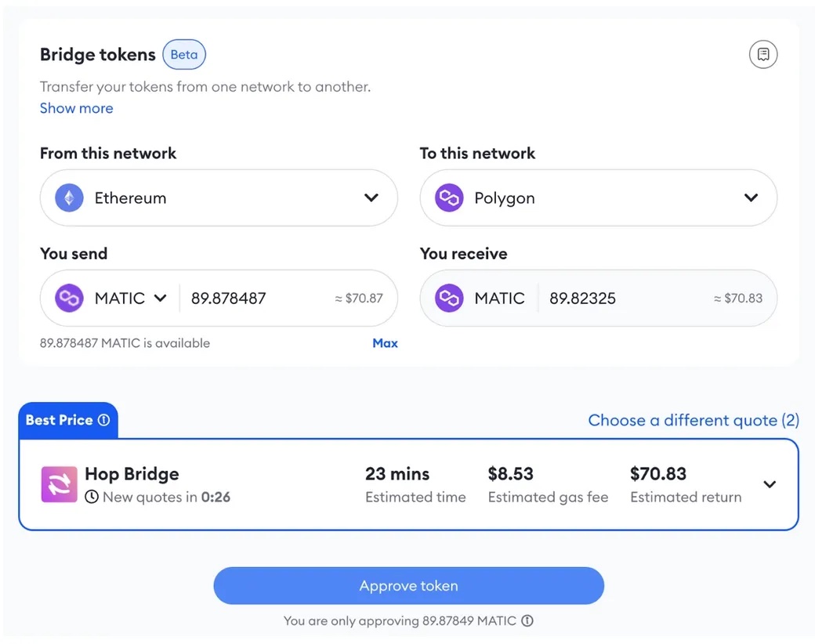Screen dimensions: 815x644
Task: Expand the From this network Ethereum dropdown
Action: pos(219,197)
